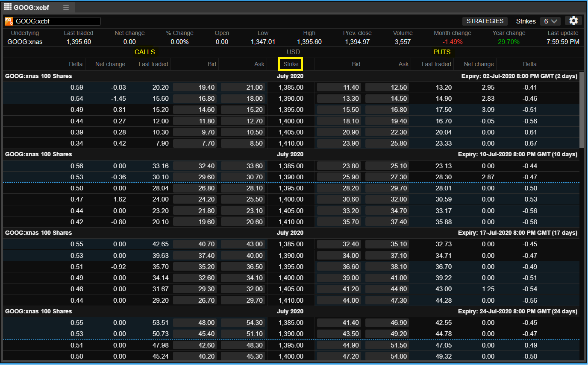Click put bid 35.70 in 10-Jul 1,410 row
588x365 pixels.
click(x=339, y=222)
